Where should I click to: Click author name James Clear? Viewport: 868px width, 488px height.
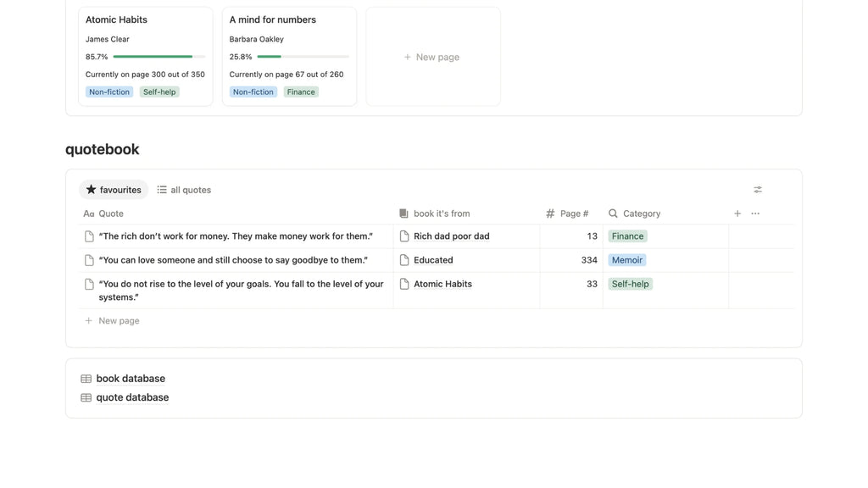click(108, 39)
